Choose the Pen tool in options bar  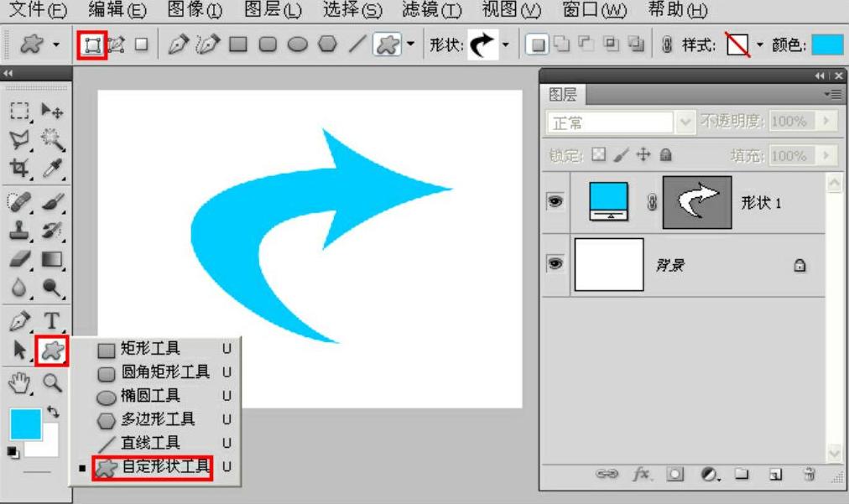pos(178,44)
